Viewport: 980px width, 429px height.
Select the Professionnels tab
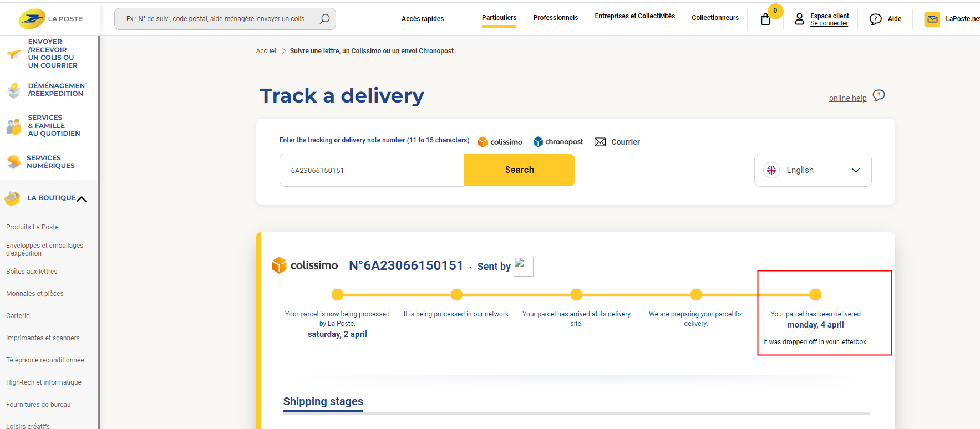pos(555,18)
